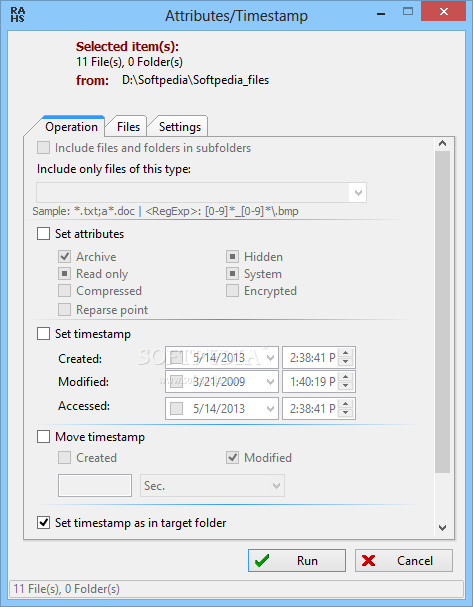
Task: Open the Accessed date picker dropdown
Action: pos(270,408)
